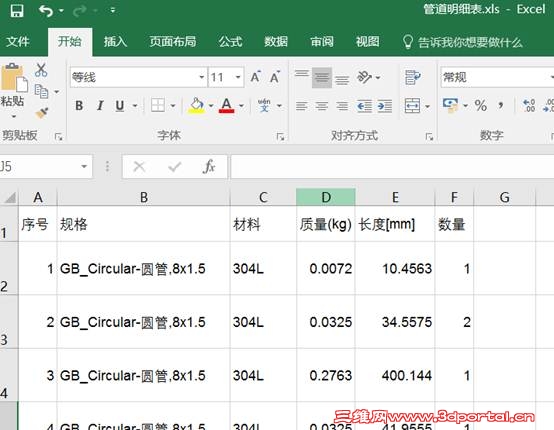Image resolution: width=554 pixels, height=430 pixels.
Task: Click the wén phonetic guide icon
Action: coord(264,105)
